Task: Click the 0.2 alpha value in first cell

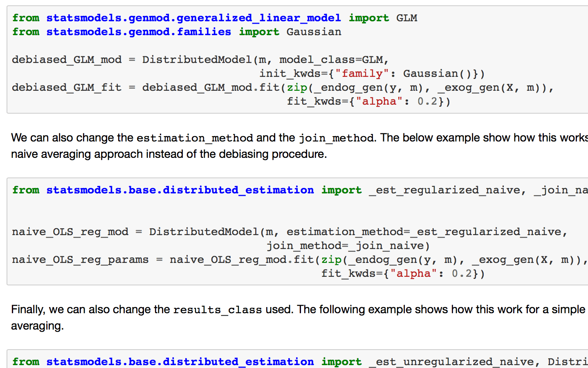Action: pyautogui.click(x=428, y=101)
